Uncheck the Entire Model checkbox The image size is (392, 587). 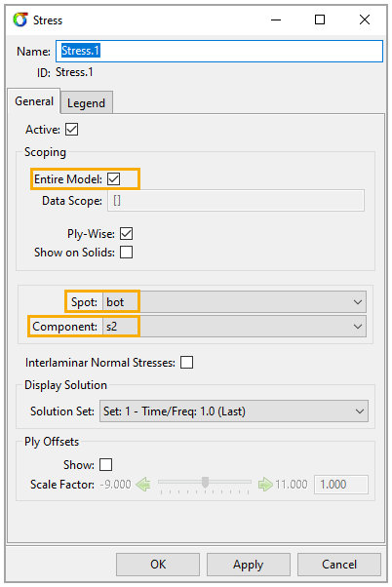(x=113, y=179)
